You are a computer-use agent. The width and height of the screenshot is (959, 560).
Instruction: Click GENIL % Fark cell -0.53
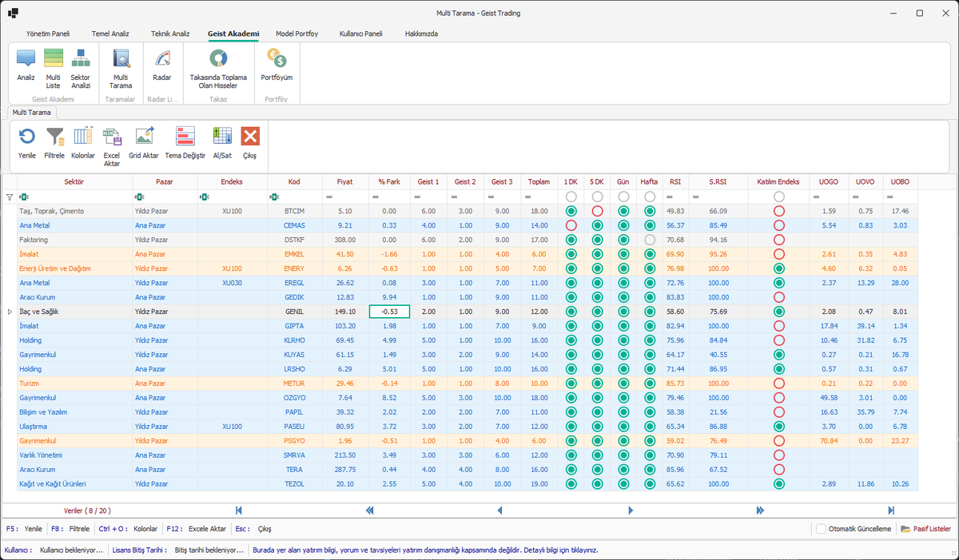[389, 312]
